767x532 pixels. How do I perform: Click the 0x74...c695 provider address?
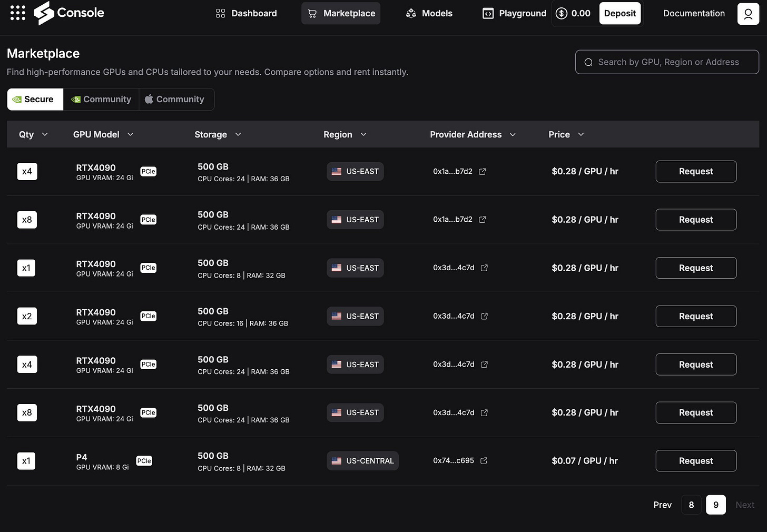[454, 461]
